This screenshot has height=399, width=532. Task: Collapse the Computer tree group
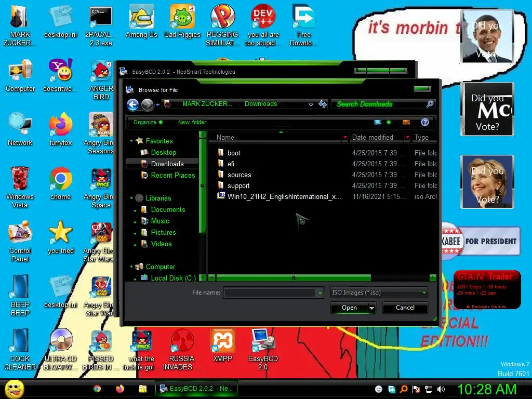(131, 267)
